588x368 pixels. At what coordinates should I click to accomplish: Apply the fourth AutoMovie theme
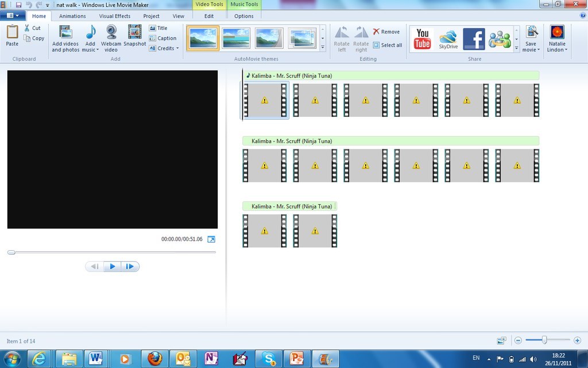[x=302, y=39]
